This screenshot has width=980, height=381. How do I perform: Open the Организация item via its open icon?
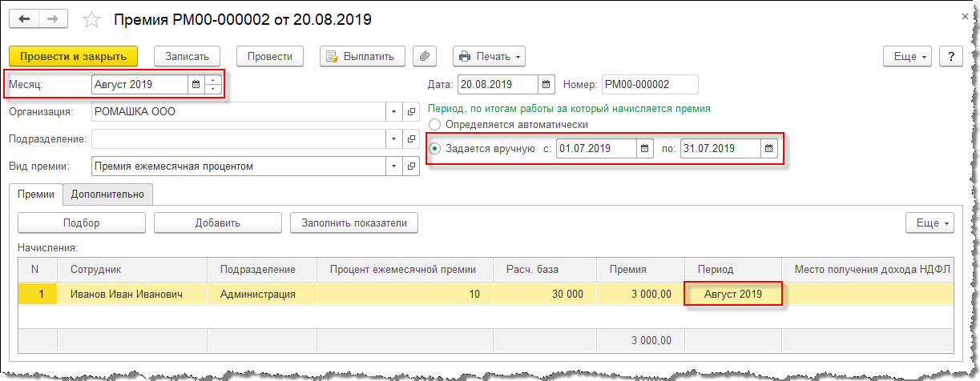point(411,112)
